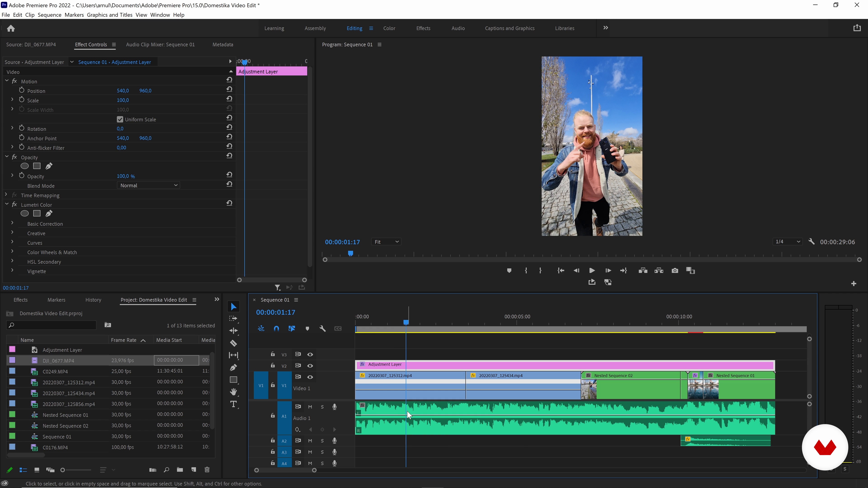868x488 pixels.
Task: Select the Hand tool
Action: 233,392
